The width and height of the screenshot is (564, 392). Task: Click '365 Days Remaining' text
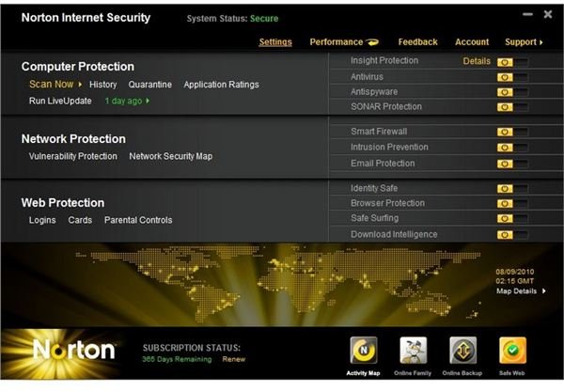click(x=177, y=359)
